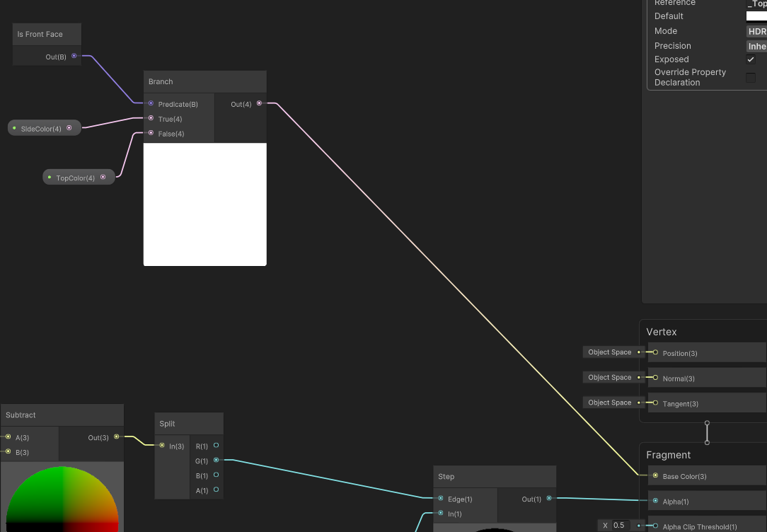Select the SideColor(4) property node

click(x=45, y=128)
